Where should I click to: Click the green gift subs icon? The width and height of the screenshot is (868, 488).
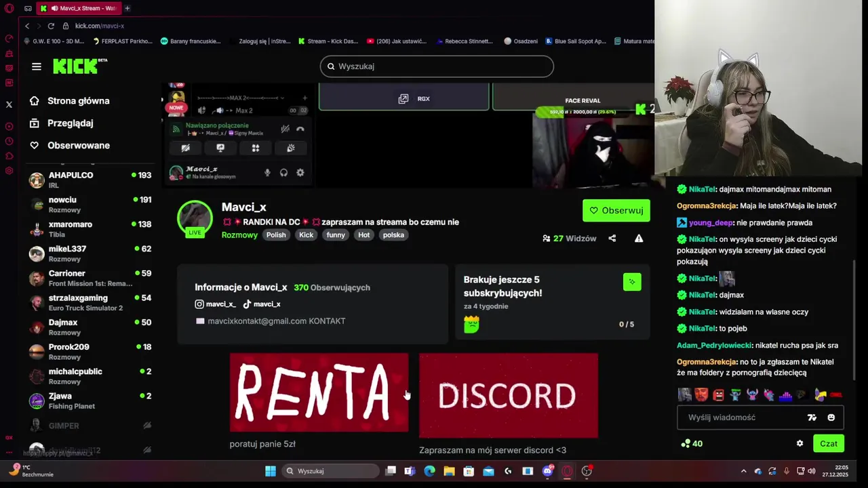632,281
